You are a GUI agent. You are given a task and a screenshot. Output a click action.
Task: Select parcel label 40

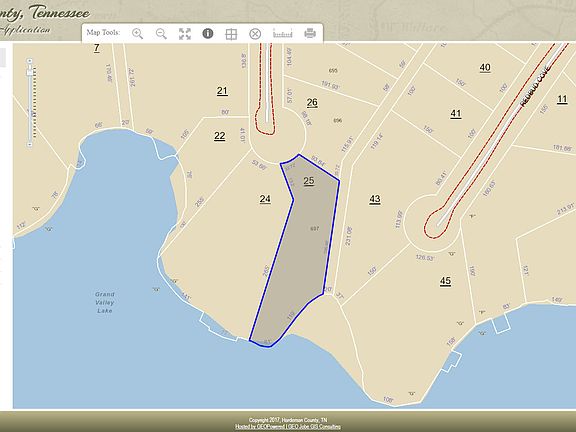[x=485, y=68]
